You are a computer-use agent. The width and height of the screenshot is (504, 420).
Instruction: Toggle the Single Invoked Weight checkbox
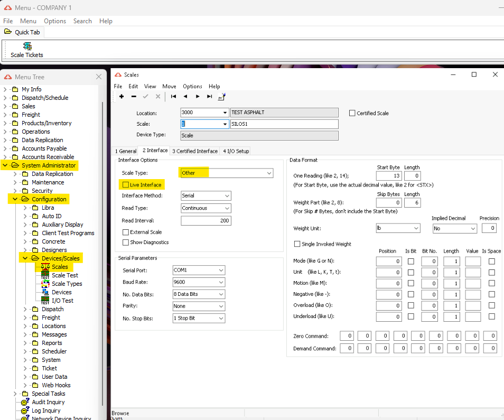(x=297, y=244)
